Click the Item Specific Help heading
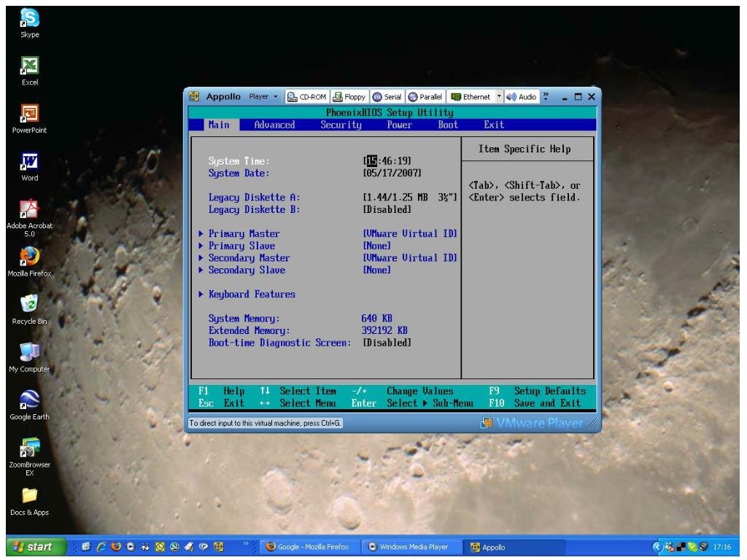This screenshot has height=560, width=747. (525, 149)
